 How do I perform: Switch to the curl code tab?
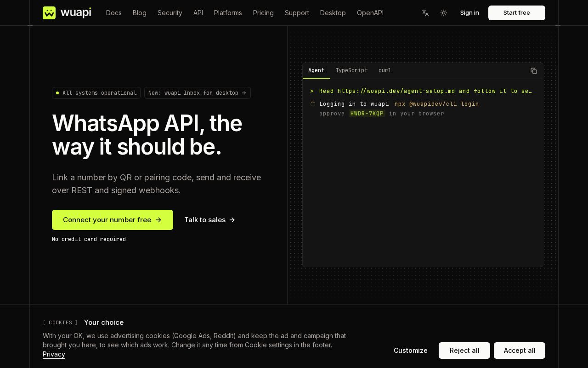coord(385,70)
